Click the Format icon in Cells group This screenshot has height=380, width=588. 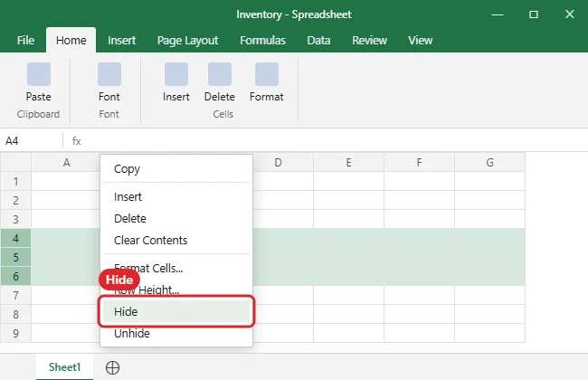(267, 74)
